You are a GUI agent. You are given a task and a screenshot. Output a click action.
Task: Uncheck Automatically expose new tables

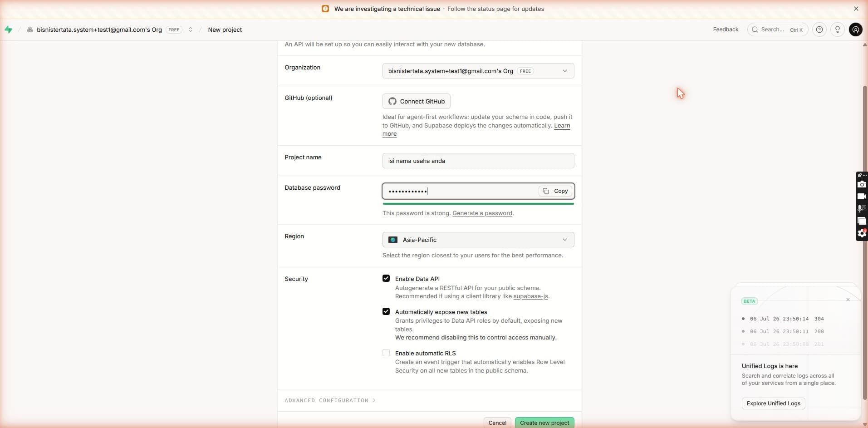pyautogui.click(x=386, y=311)
